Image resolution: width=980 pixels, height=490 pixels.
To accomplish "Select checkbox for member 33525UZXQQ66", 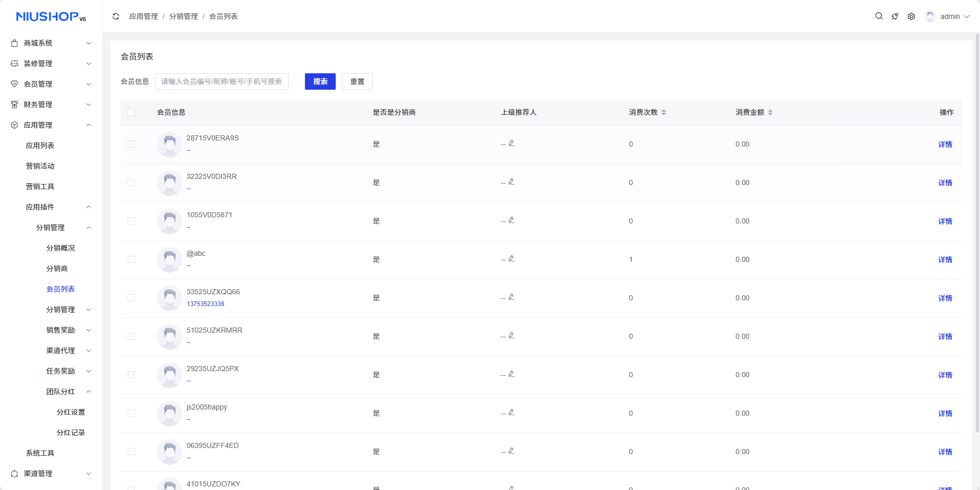I will (131, 298).
